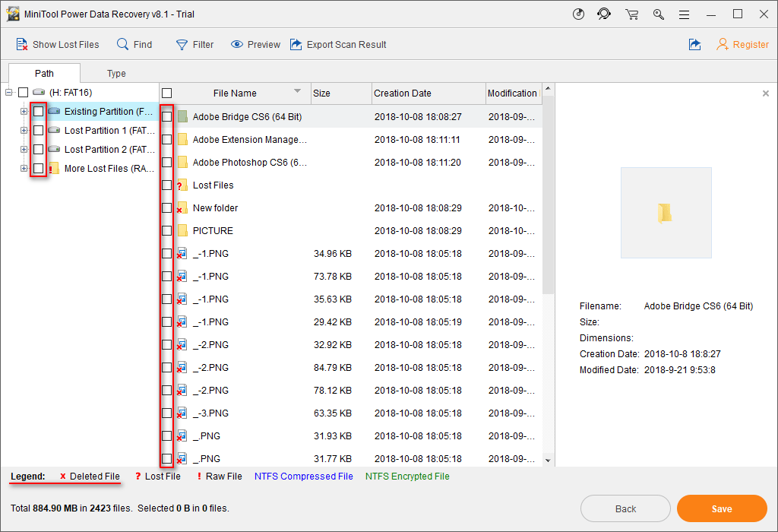Click the File Name sort arrow
The height and width of the screenshot is (532, 778).
pos(297,90)
